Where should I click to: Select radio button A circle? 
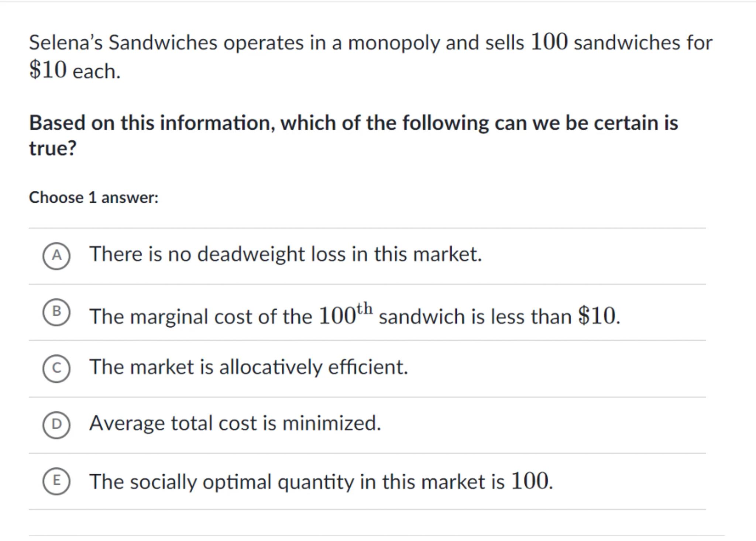(56, 256)
